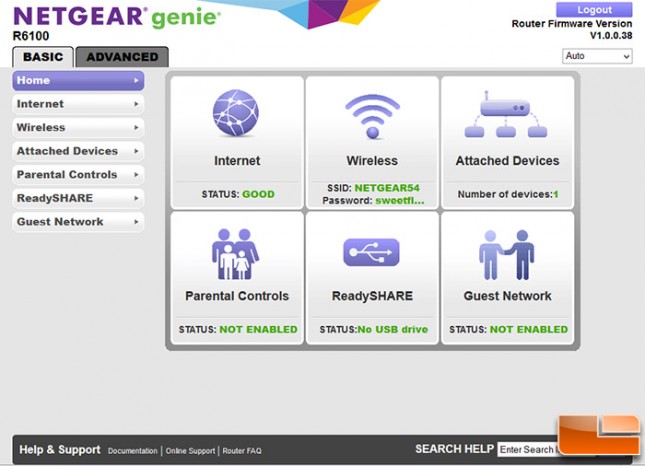
Task: Open Guest Network in the sidebar
Action: (78, 222)
